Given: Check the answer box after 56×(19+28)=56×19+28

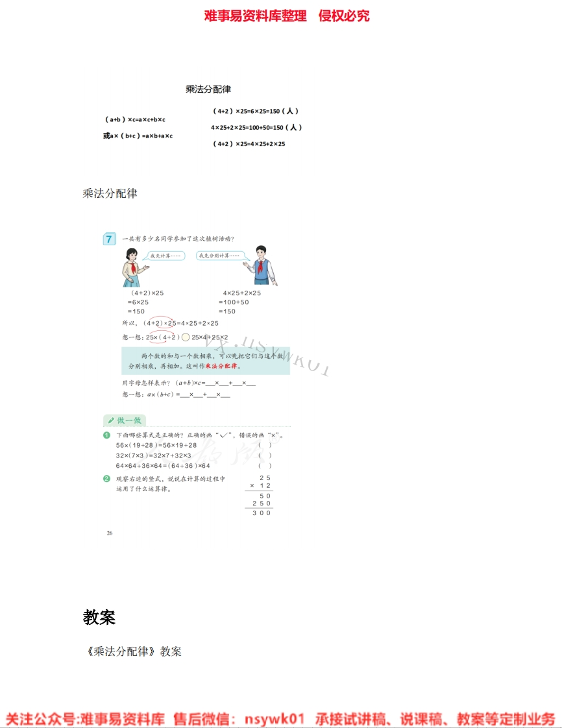Looking at the screenshot, I should [265, 446].
